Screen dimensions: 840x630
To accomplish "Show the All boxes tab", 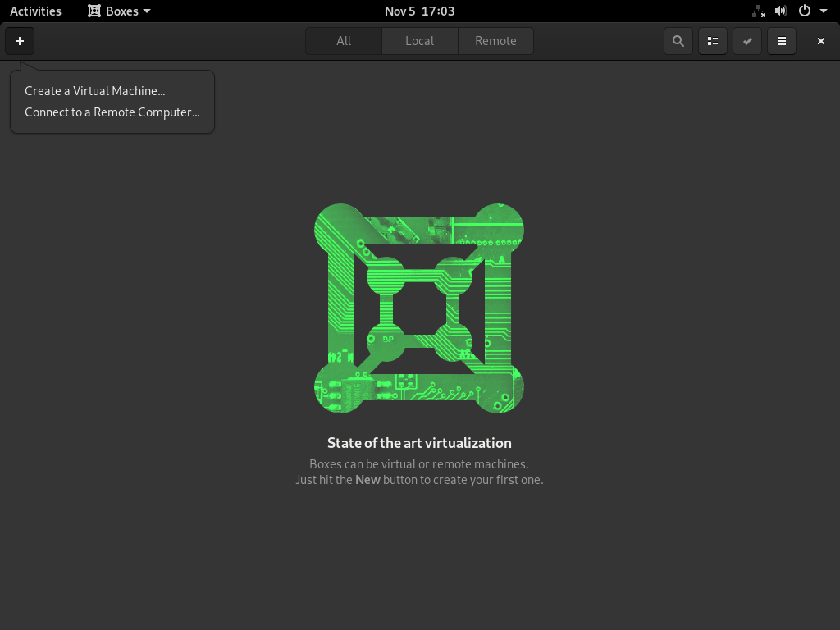I will click(x=344, y=41).
